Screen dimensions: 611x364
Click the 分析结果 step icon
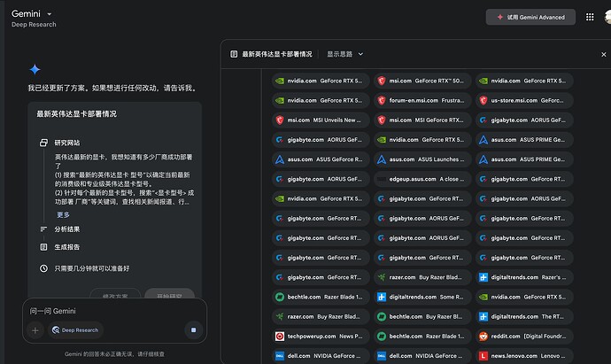click(43, 229)
